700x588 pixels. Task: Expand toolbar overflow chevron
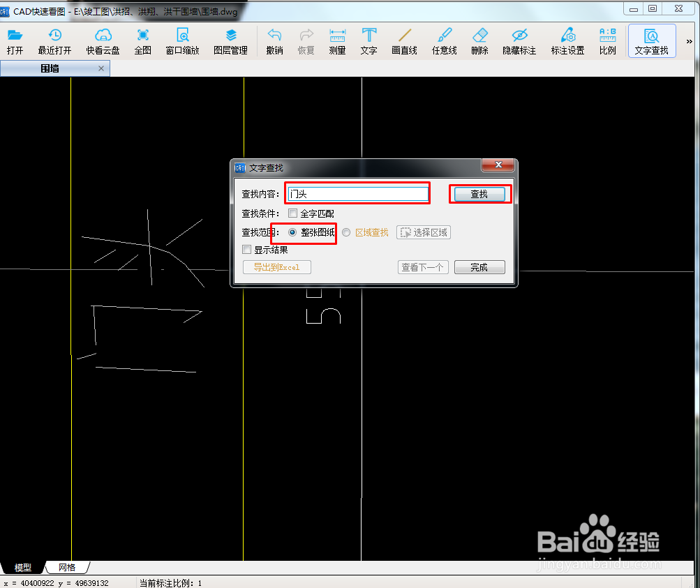[690, 41]
